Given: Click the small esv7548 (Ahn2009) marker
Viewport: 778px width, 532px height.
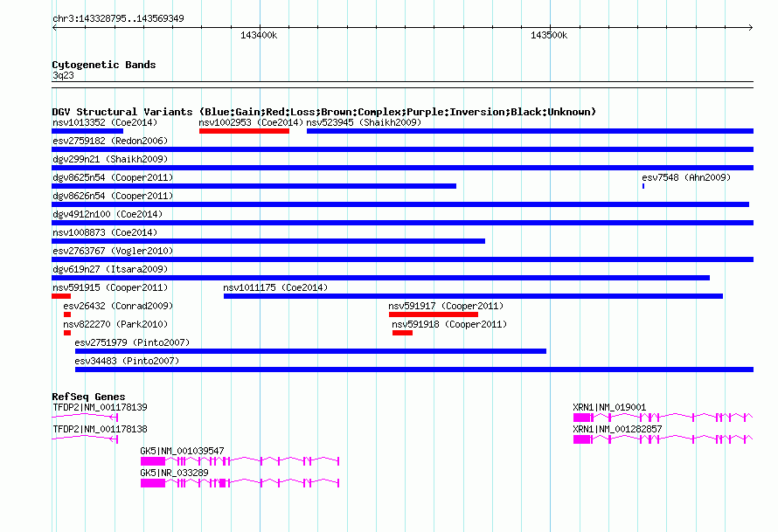Looking at the screenshot, I should tap(643, 186).
